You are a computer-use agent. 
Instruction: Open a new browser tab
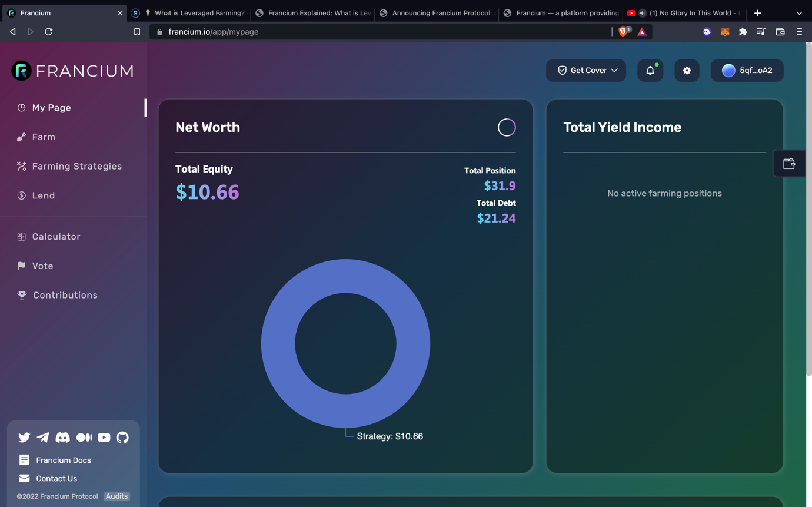[x=758, y=13]
